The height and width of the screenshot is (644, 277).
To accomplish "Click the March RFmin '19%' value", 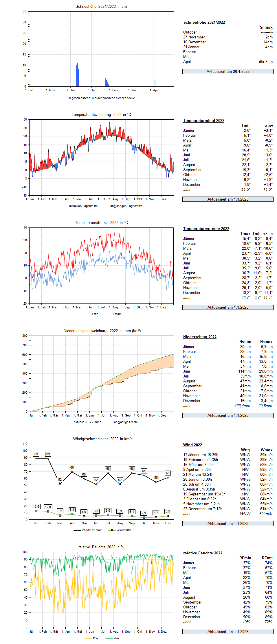I will pyautogui.click(x=247, y=573).
